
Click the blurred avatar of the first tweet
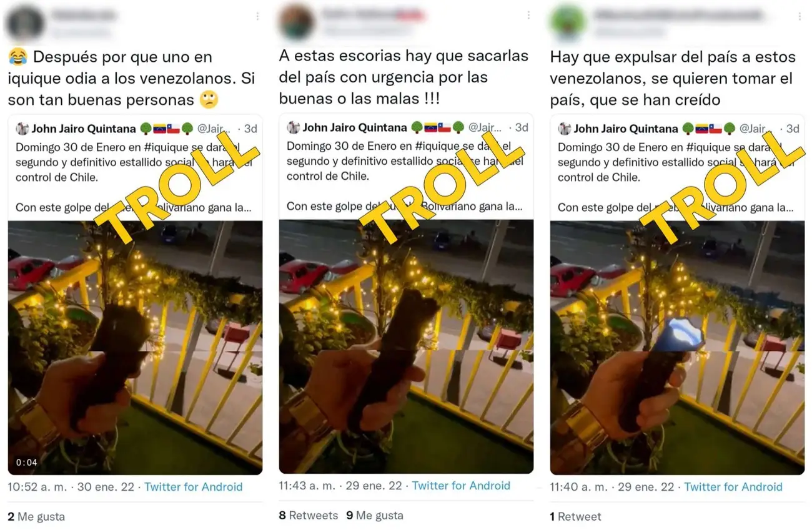(x=24, y=22)
